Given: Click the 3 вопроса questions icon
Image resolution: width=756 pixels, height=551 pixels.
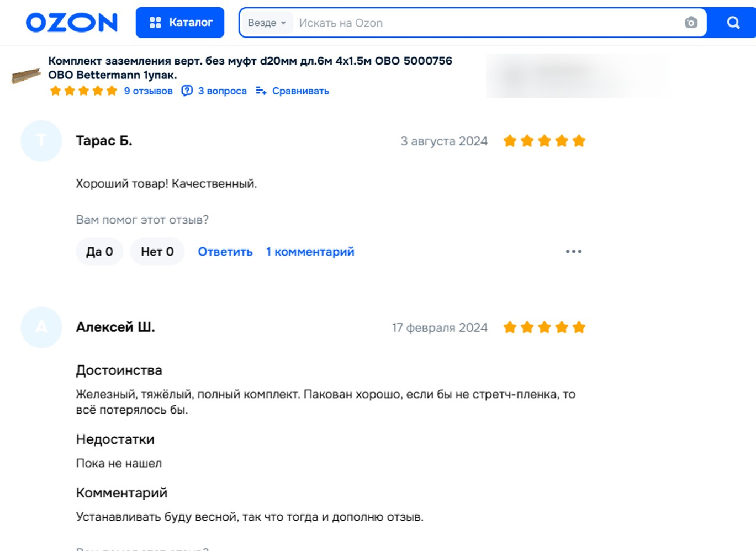Looking at the screenshot, I should [x=187, y=91].
